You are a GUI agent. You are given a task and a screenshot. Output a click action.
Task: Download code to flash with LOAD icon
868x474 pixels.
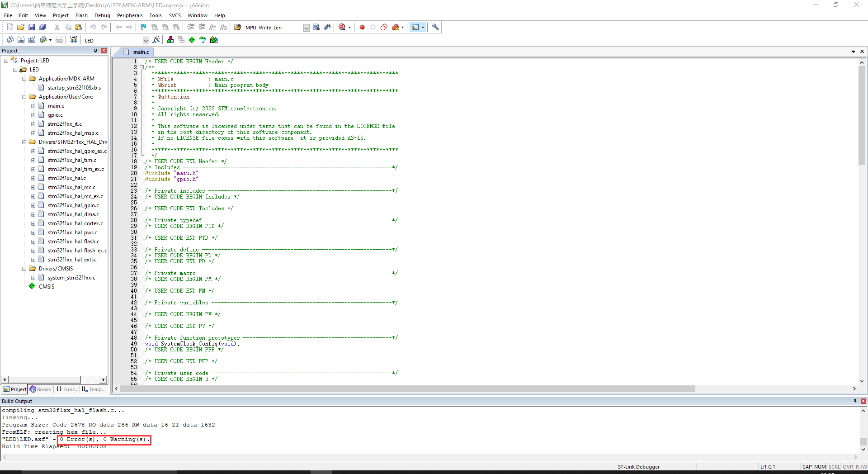point(74,40)
